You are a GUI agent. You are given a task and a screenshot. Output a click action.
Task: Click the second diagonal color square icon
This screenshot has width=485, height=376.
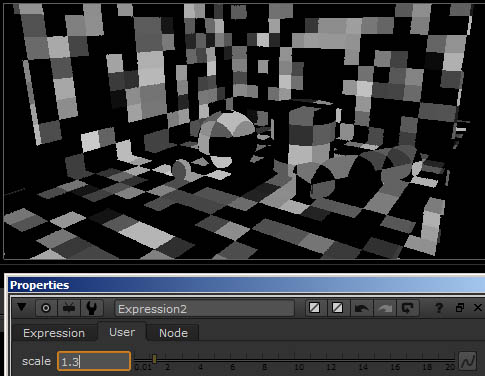(337, 308)
